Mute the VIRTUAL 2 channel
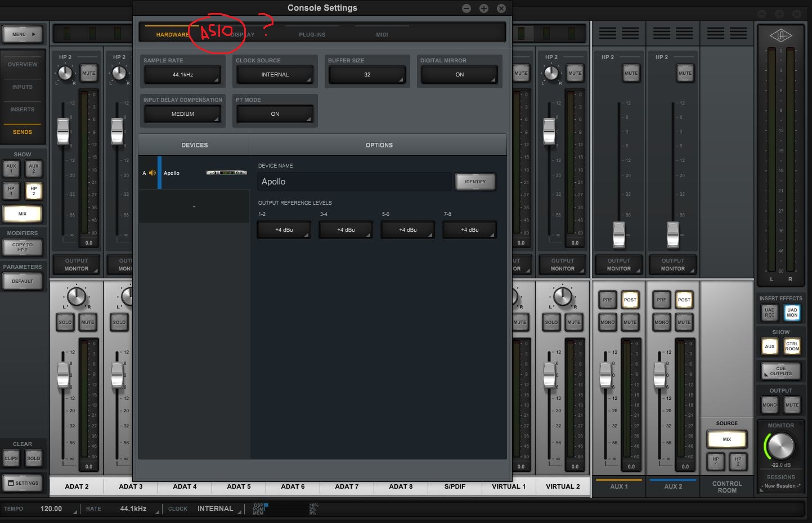 pyautogui.click(x=574, y=322)
